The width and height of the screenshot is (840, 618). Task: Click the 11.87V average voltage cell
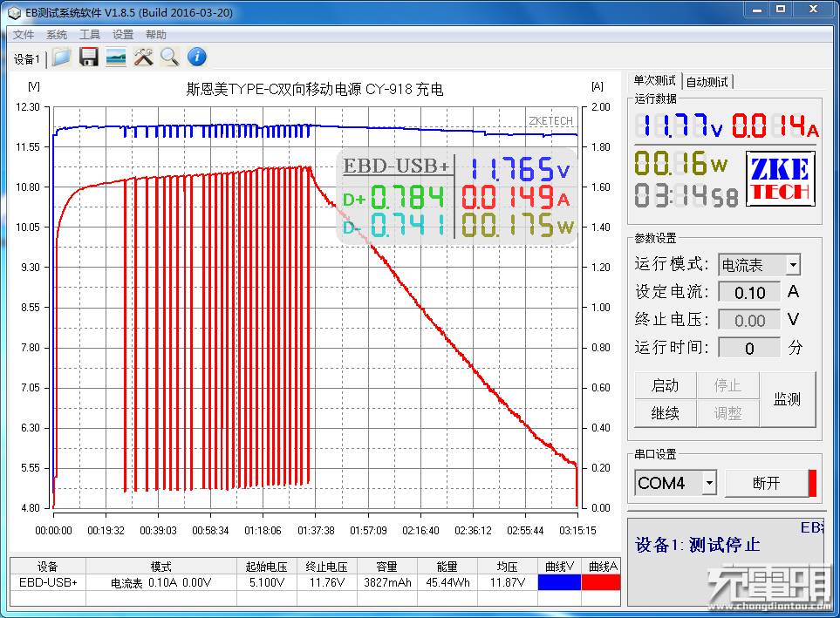pos(508,582)
